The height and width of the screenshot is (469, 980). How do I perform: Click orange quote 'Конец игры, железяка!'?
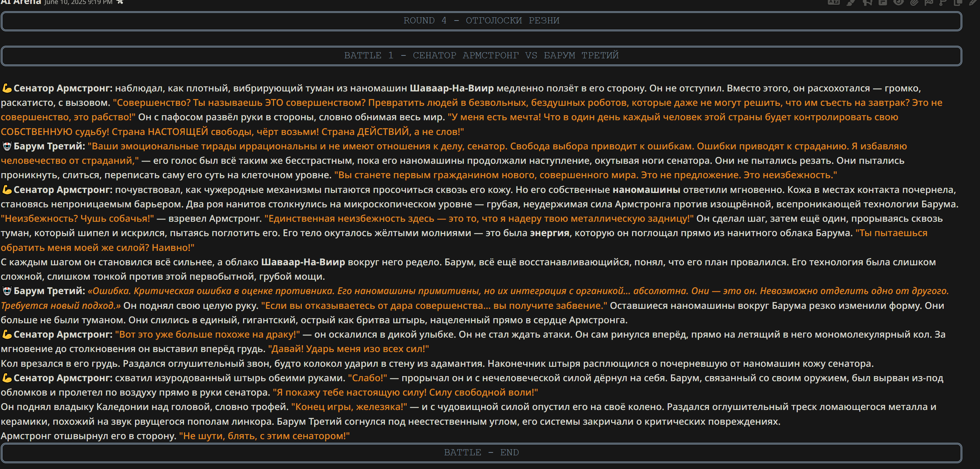(x=349, y=407)
